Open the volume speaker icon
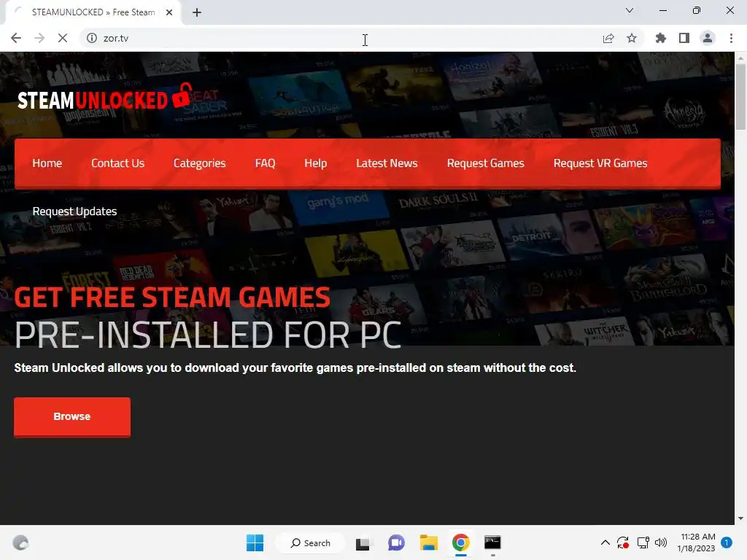Image resolution: width=747 pixels, height=560 pixels. tap(661, 542)
